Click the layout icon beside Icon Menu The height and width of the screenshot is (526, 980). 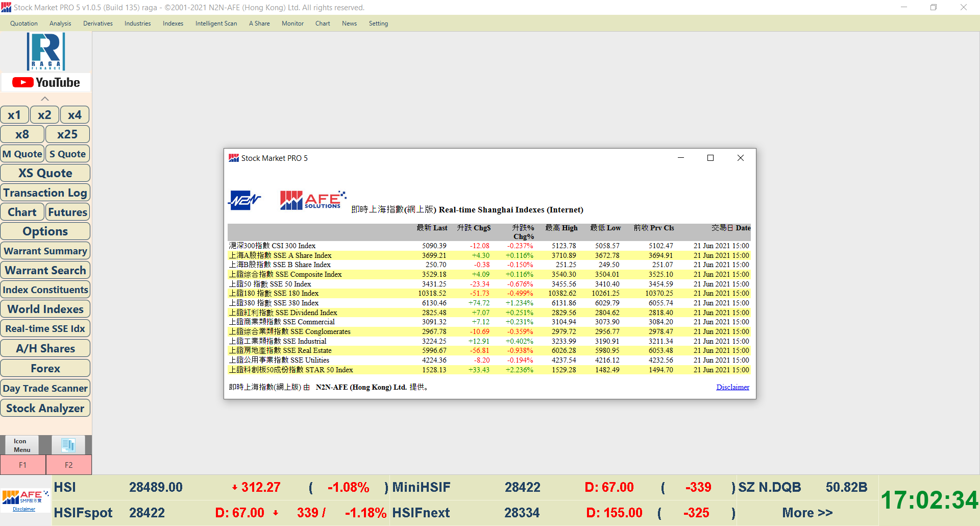[68, 445]
